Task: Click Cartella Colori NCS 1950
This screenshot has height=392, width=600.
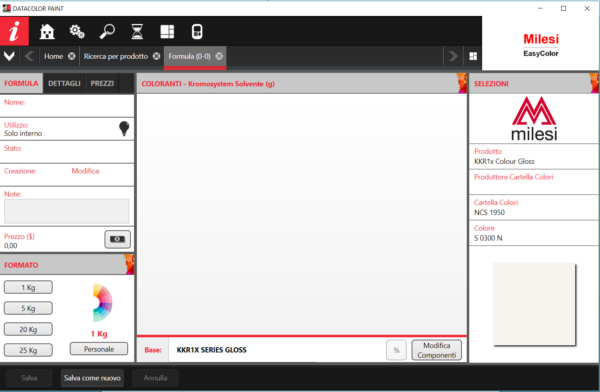Action: tap(534, 207)
